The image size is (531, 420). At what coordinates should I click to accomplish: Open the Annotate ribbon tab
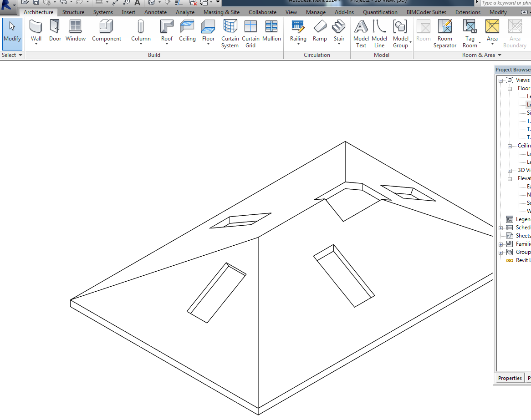pos(155,12)
